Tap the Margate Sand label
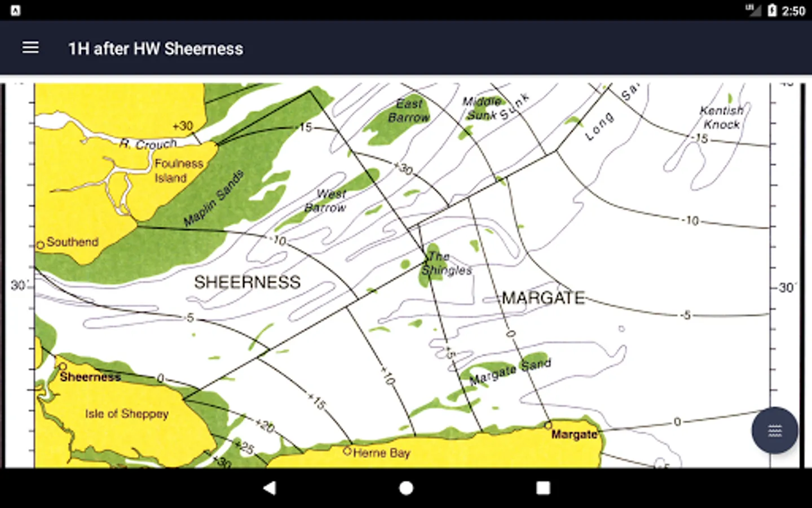Screen dimensions: 812x508 (x=510, y=371)
